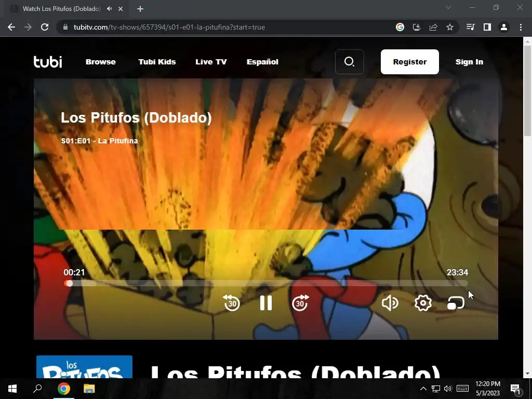Click the middle of the video timeline

pos(266,283)
